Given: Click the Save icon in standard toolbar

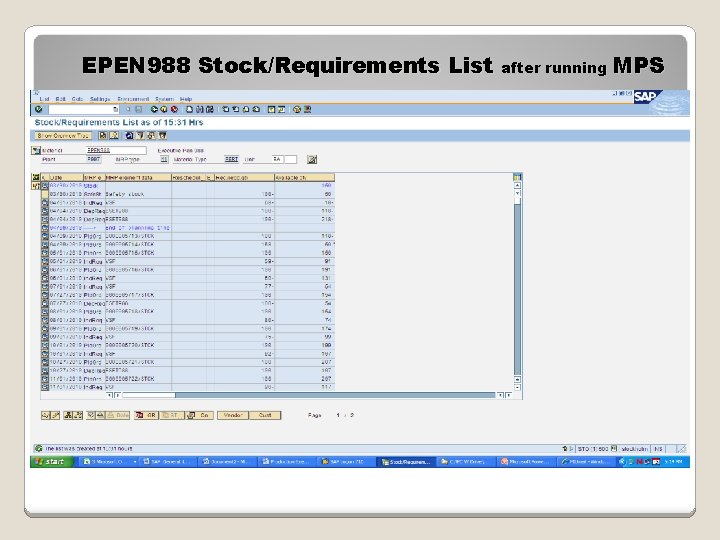Looking at the screenshot, I should pos(138,109).
